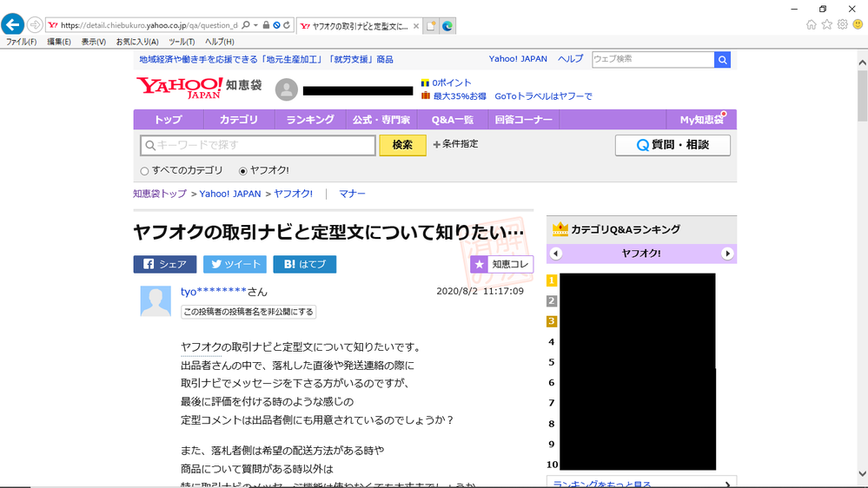Viewport: 868px width, 488px height.
Task: Switch to the Q&A一覧 navigation tab
Action: [453, 120]
